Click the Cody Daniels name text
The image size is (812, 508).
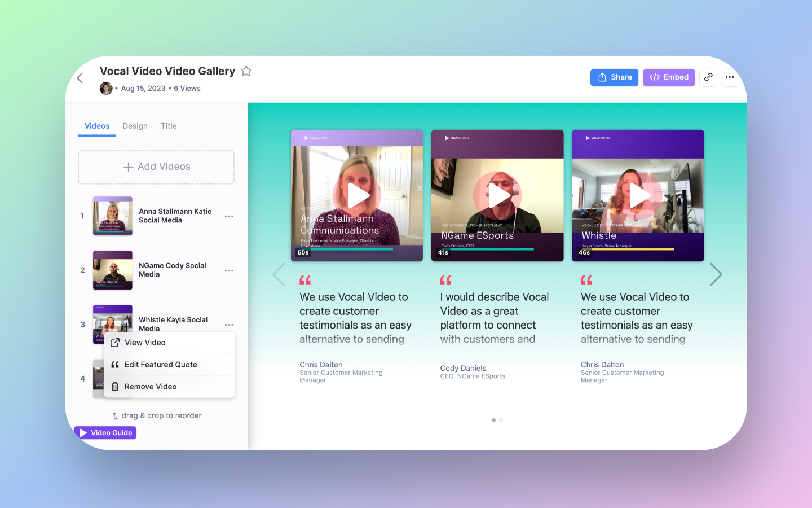pos(463,368)
